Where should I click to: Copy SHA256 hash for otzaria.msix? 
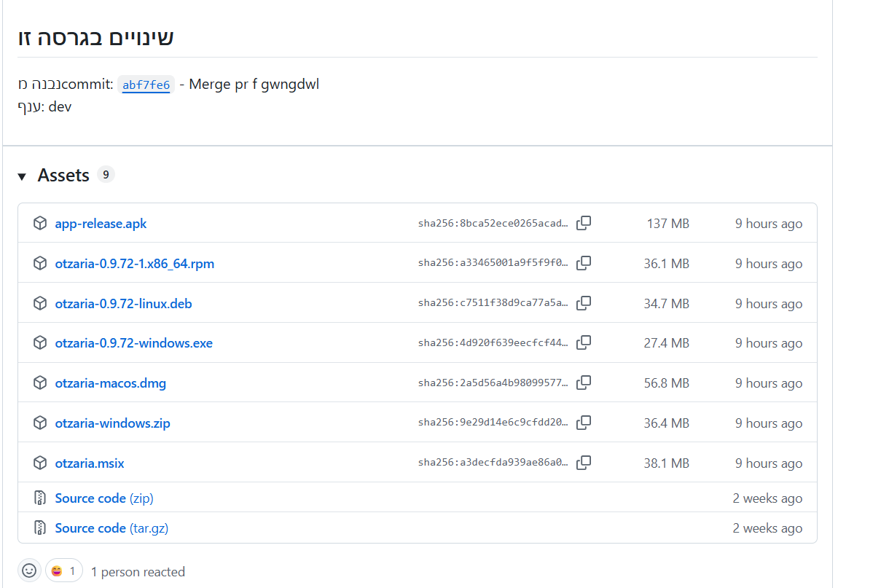584,463
